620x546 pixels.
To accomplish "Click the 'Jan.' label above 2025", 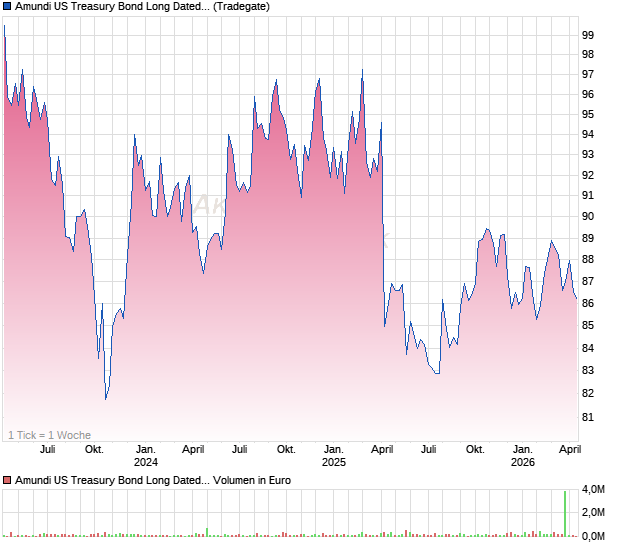I will coord(334,450).
